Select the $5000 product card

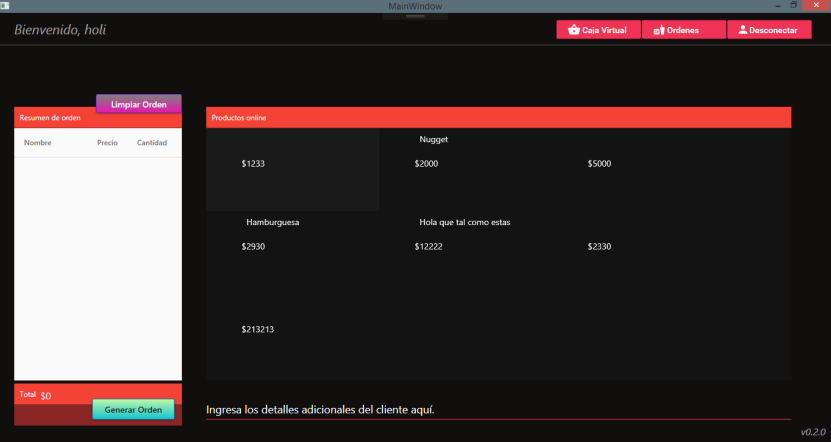pos(639,170)
